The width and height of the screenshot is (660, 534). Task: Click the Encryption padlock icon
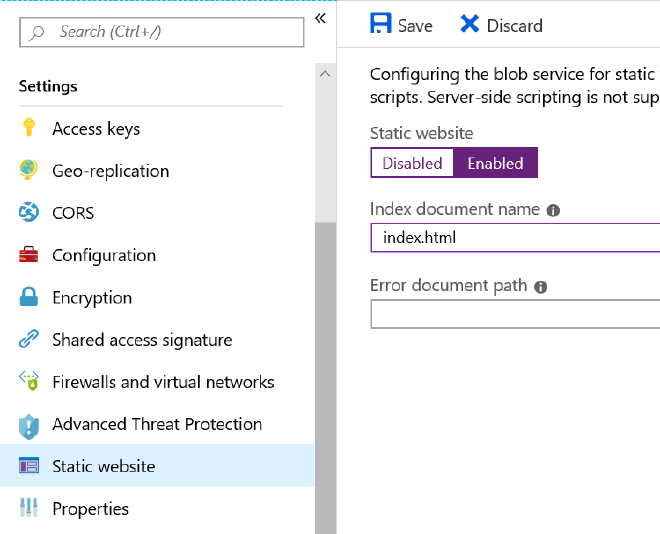click(x=29, y=298)
